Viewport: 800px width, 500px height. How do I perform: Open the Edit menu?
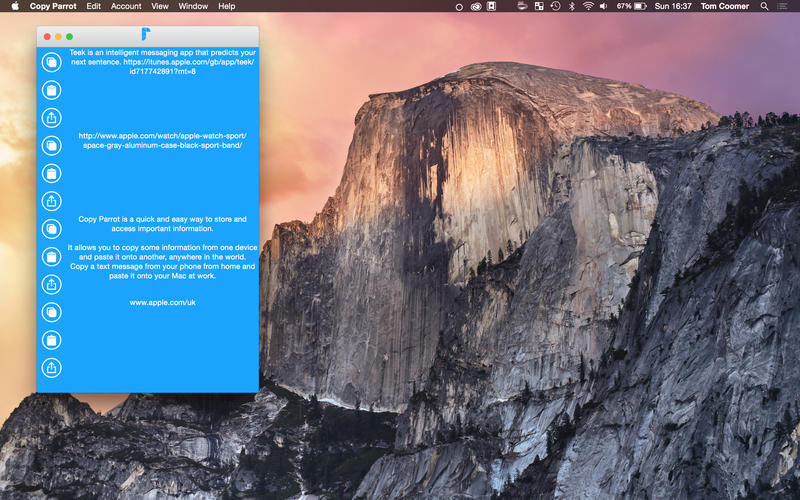(93, 6)
